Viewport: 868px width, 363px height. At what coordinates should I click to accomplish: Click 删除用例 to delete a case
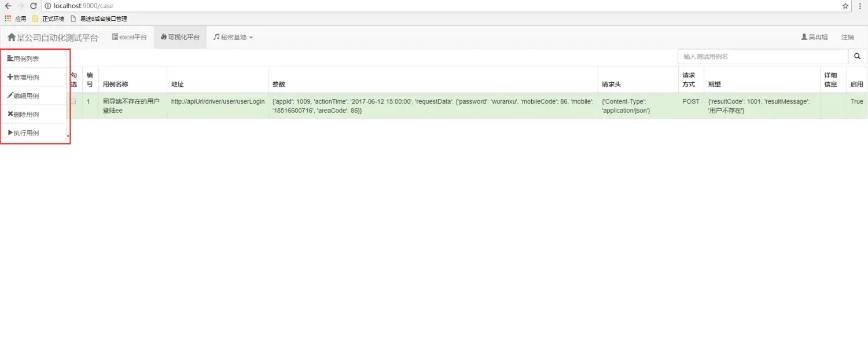[34, 114]
